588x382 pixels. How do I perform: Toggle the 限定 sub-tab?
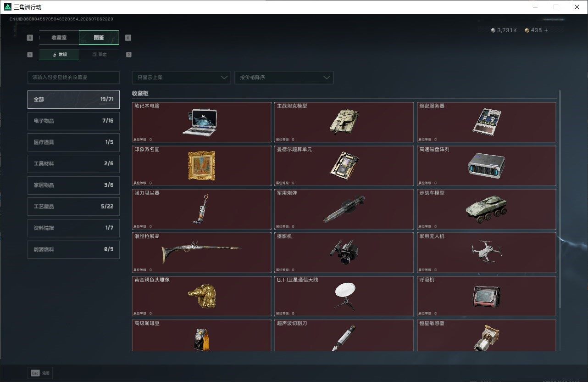coord(99,55)
